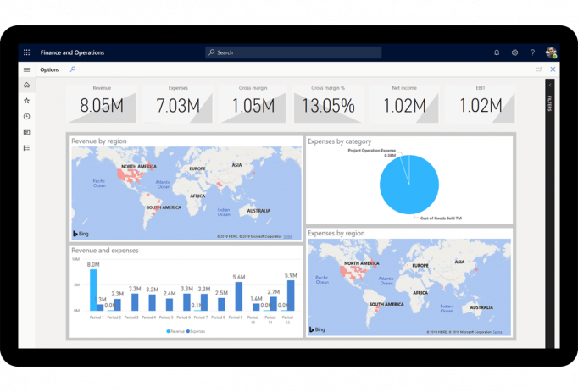The height and width of the screenshot is (392, 578).
Task: Open page in new window icon
Action: pos(538,69)
